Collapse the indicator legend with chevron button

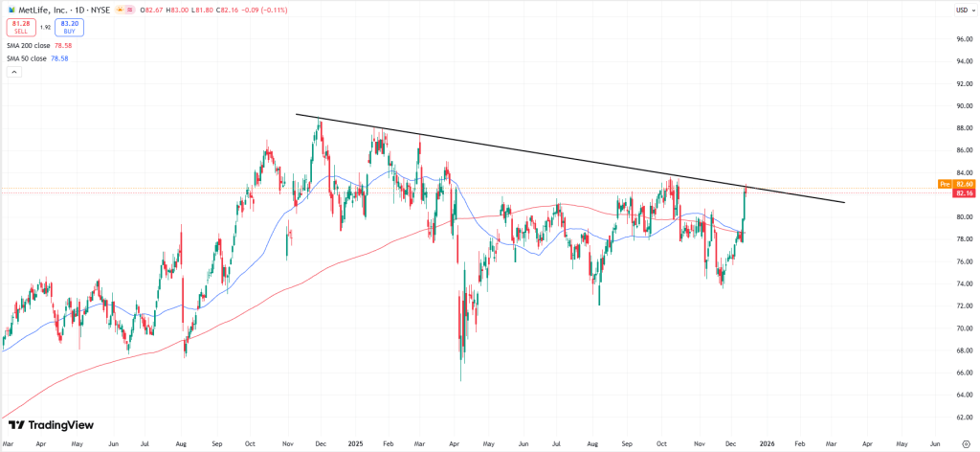[x=13, y=72]
